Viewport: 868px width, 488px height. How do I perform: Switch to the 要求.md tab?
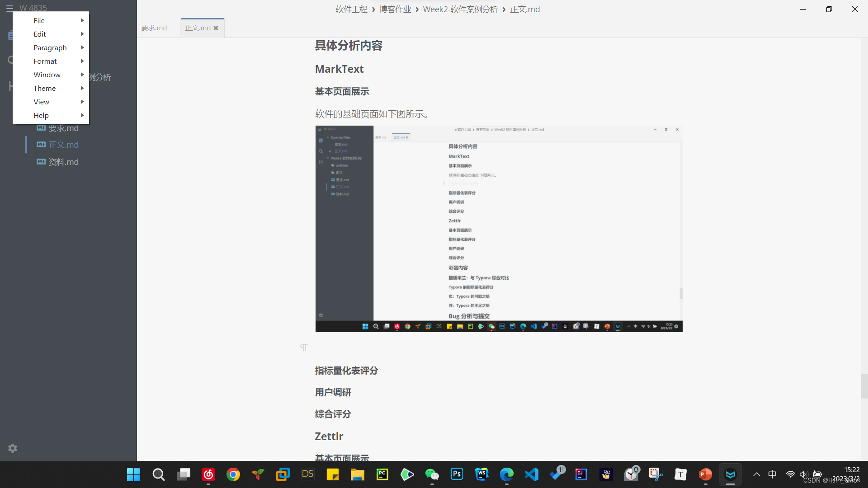click(x=154, y=28)
